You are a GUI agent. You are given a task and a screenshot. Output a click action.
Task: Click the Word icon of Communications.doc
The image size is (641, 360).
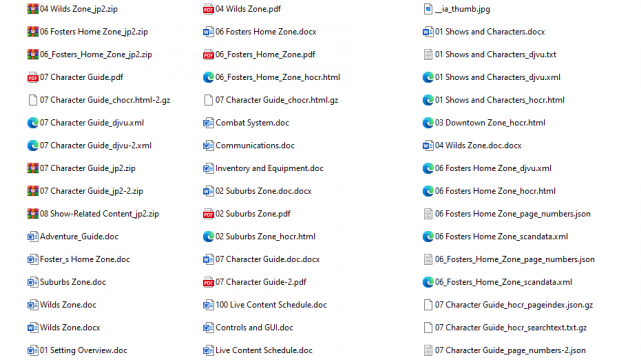208,145
